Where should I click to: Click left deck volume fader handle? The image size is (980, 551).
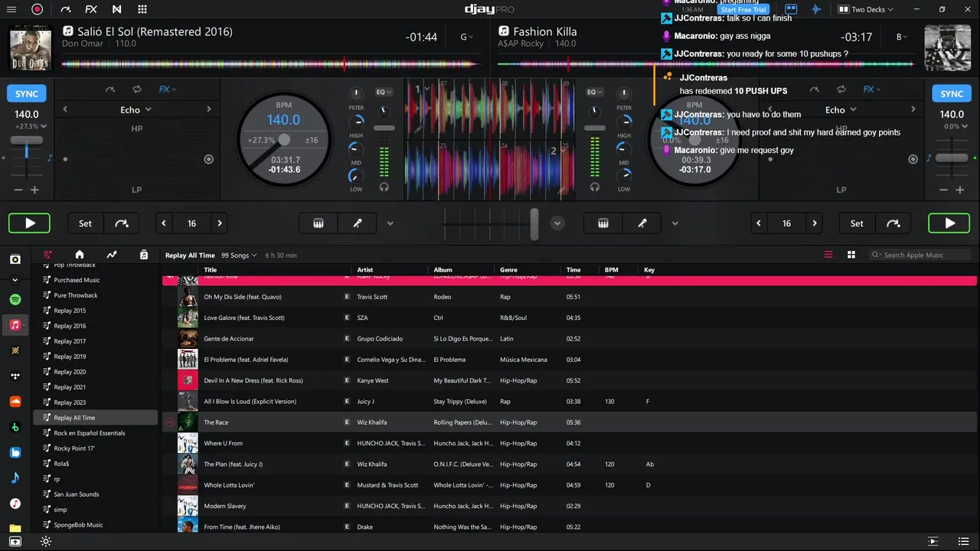coord(384,128)
